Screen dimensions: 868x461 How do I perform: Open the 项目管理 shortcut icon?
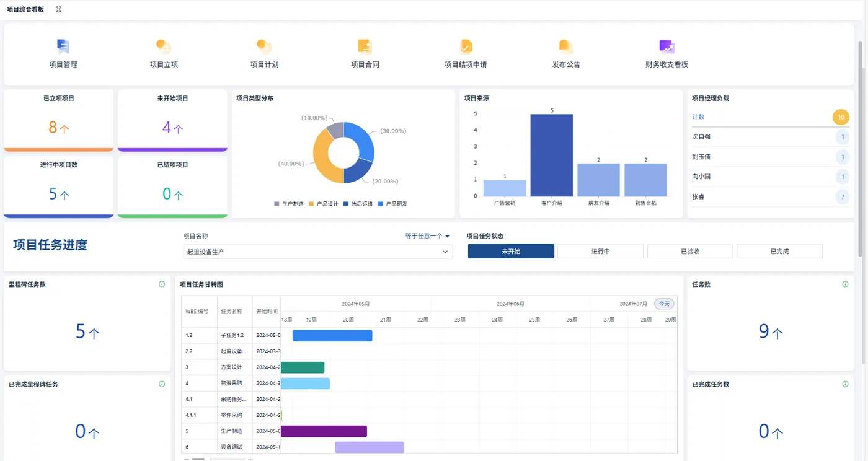pyautogui.click(x=63, y=46)
